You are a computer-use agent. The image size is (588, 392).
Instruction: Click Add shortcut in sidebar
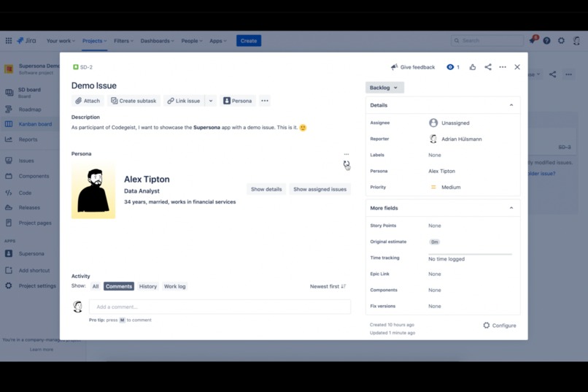[30, 271]
